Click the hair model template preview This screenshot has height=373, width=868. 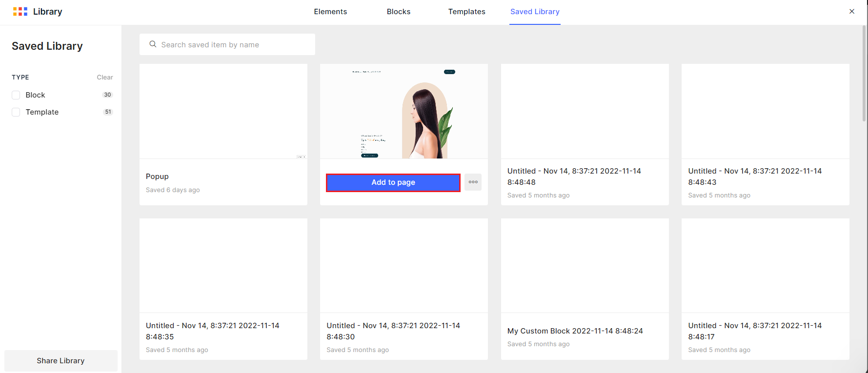coord(404,111)
